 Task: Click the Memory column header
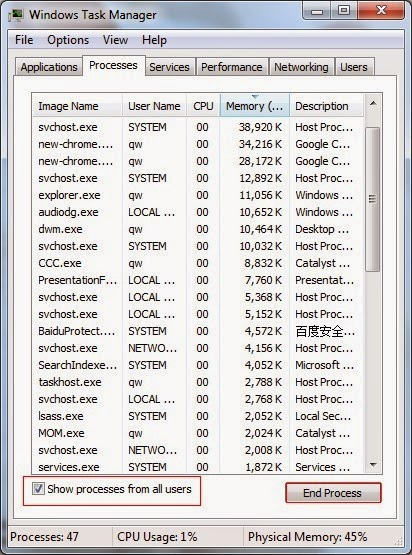coord(255,106)
